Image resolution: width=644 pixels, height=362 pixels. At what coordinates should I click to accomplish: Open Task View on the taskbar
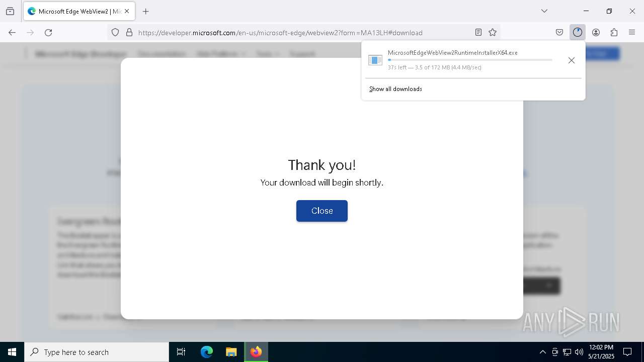point(181,352)
